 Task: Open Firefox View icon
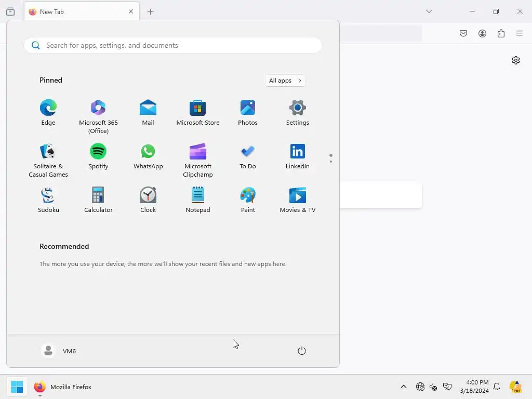[10, 11]
